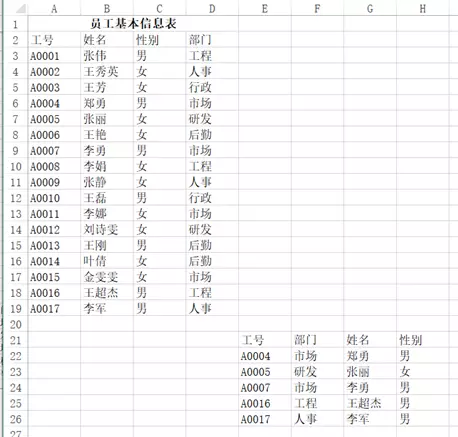458x437 pixels.
Task: Click header cell 工号 in column A
Action: (54, 40)
